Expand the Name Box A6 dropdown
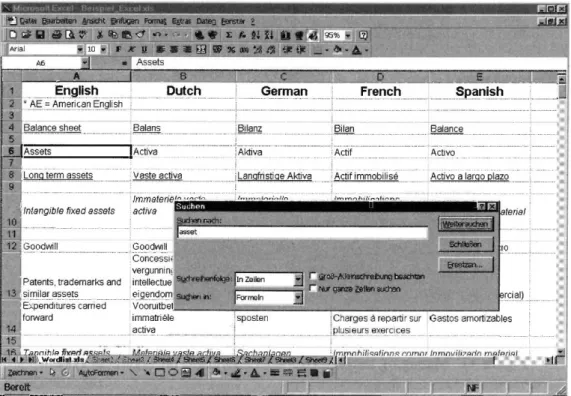 pos(85,63)
